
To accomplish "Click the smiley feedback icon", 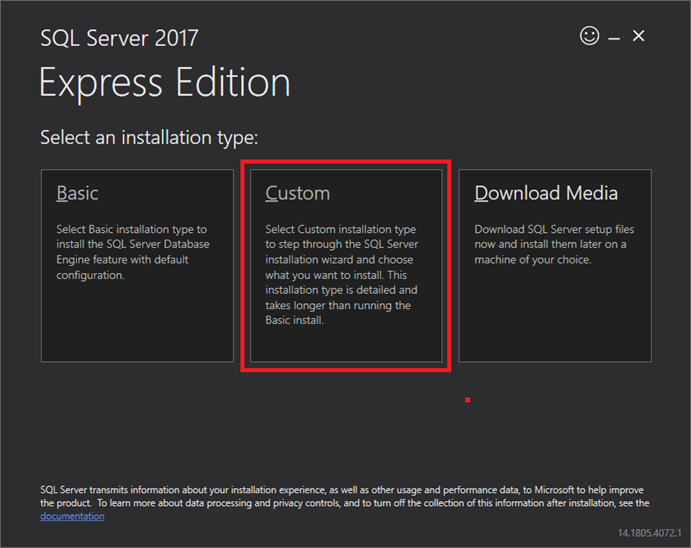I will tap(589, 36).
